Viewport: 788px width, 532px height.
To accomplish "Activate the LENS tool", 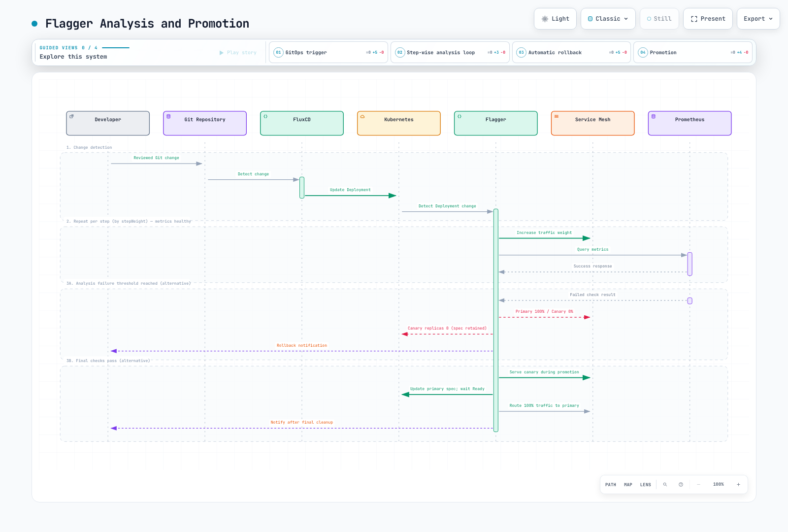I will click(646, 485).
